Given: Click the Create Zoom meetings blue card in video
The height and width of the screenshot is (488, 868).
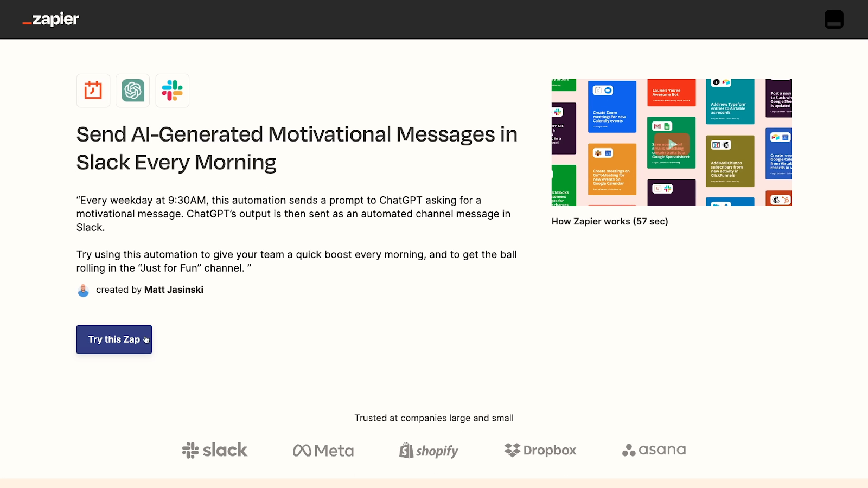Looking at the screenshot, I should pyautogui.click(x=612, y=107).
